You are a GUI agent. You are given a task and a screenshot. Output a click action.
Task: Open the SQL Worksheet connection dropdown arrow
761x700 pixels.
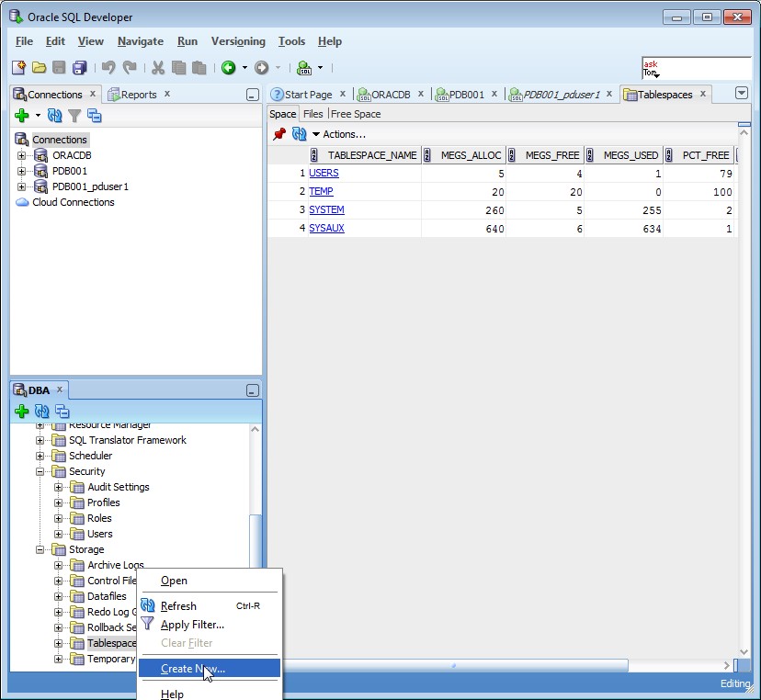point(321,67)
